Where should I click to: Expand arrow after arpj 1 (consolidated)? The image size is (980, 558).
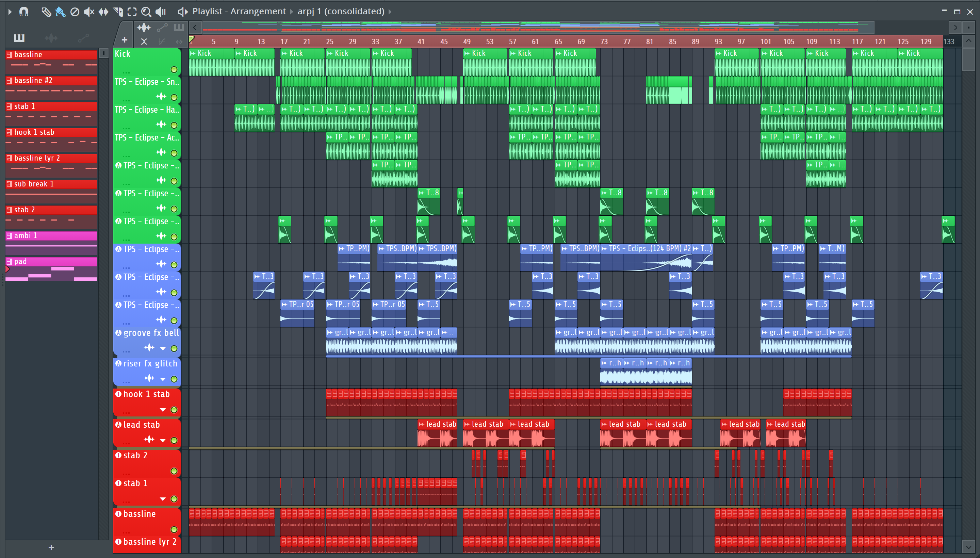click(390, 12)
